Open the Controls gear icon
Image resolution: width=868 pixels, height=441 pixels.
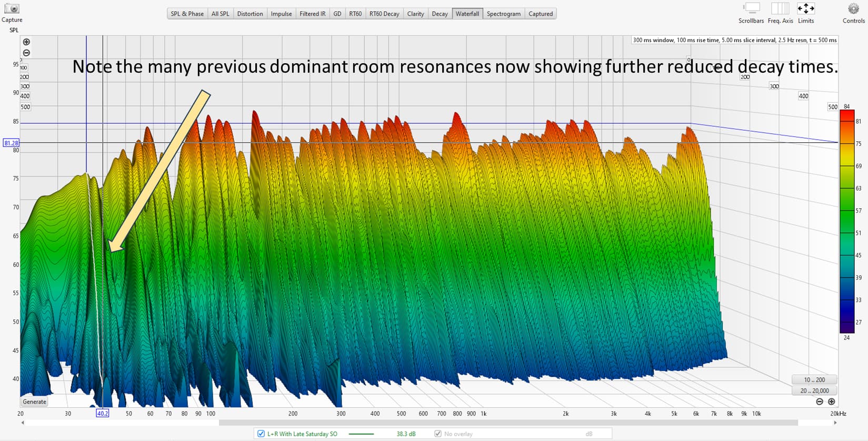pyautogui.click(x=853, y=9)
